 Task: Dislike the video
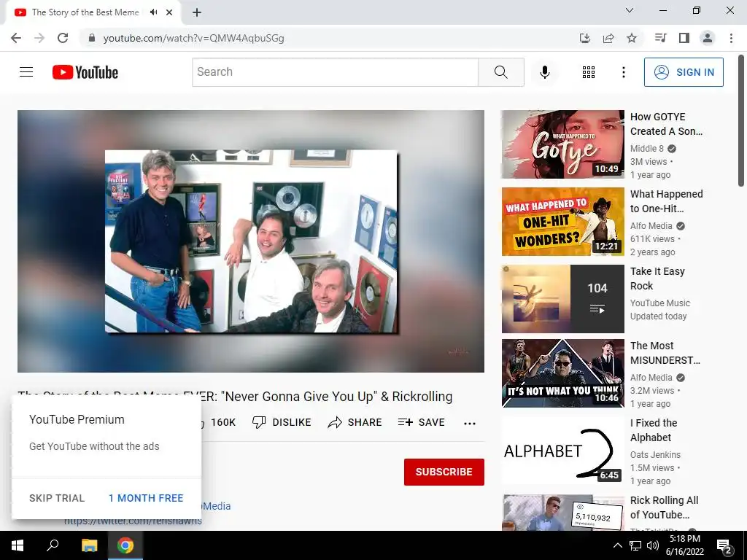pos(282,422)
